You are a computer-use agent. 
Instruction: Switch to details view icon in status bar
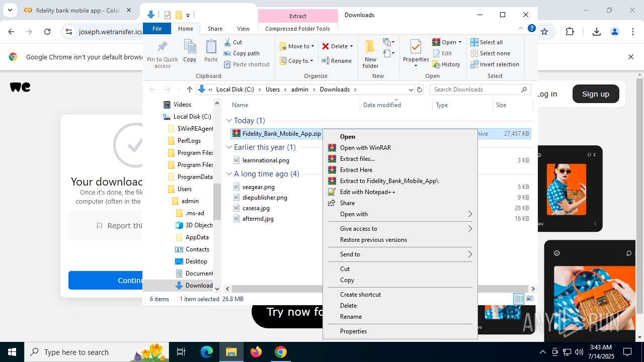pos(519,299)
